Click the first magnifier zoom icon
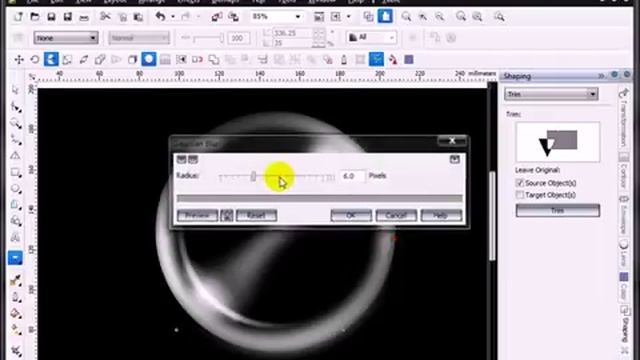 tap(406, 17)
